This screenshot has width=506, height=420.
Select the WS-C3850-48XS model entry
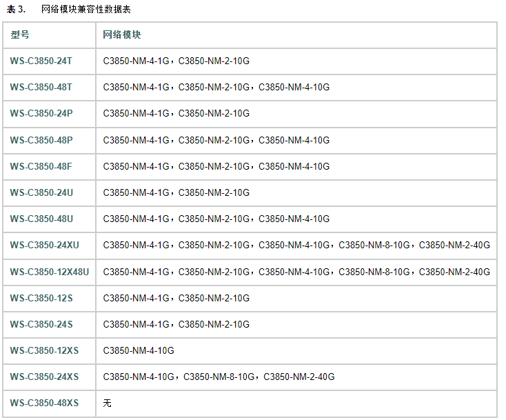coord(45,403)
